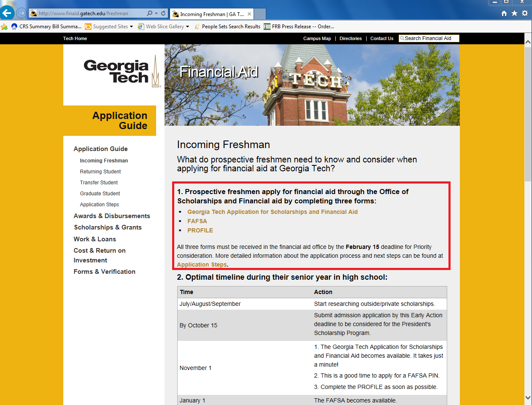Screen dimensions: 532x405
Task: Click the Financial Aid banner title
Action: tap(219, 72)
